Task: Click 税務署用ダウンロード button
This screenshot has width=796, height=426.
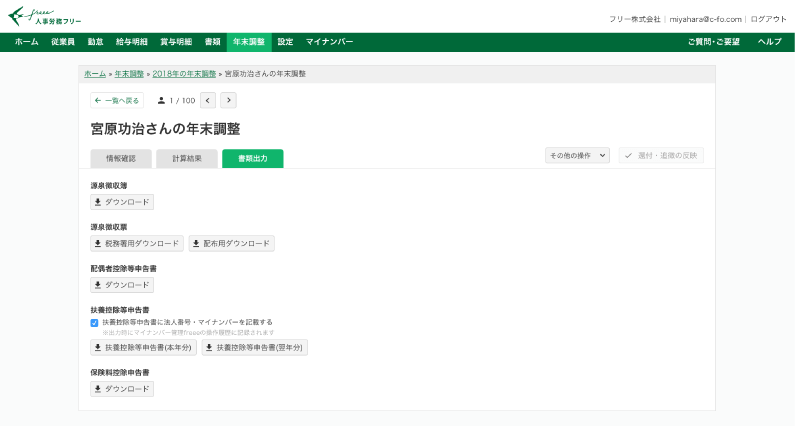Action: pos(137,243)
